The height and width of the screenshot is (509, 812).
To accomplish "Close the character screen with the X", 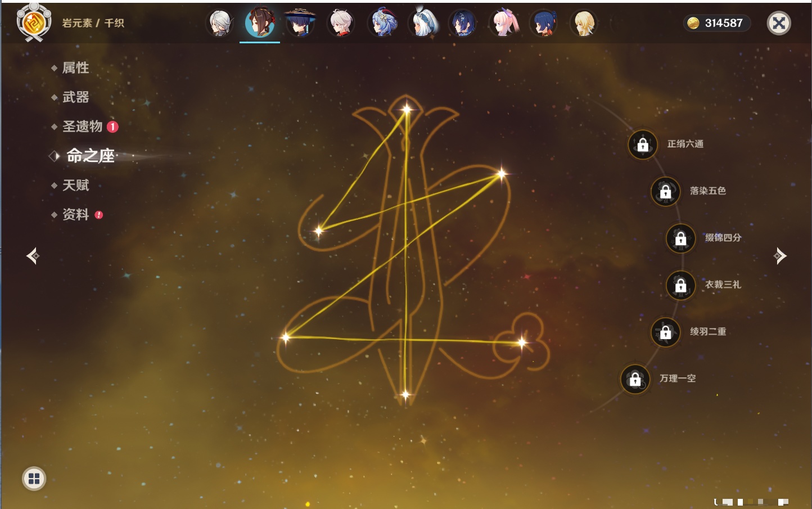I will click(779, 23).
